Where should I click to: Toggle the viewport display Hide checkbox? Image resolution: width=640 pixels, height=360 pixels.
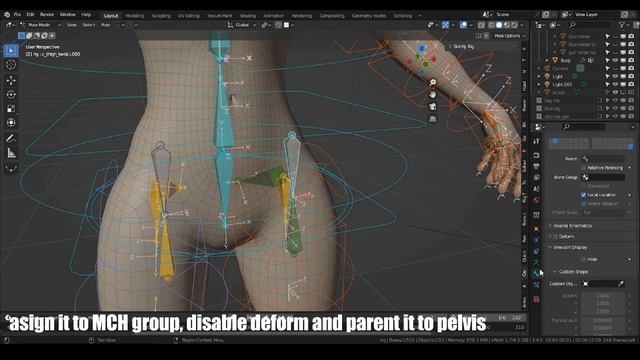coord(583,260)
